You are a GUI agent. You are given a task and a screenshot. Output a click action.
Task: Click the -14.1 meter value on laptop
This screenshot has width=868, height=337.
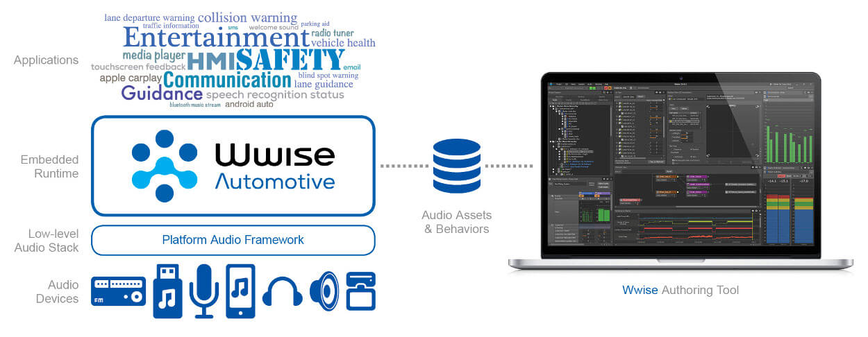(771, 182)
